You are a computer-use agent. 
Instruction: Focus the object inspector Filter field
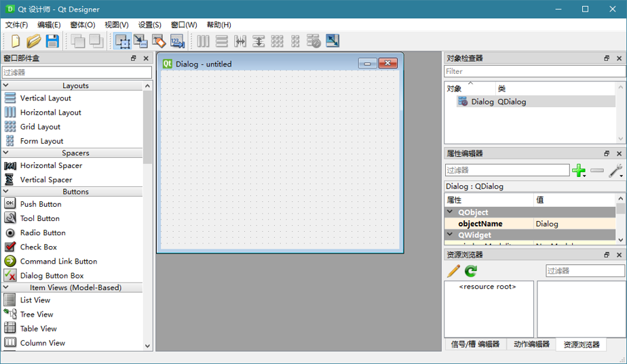(x=535, y=72)
